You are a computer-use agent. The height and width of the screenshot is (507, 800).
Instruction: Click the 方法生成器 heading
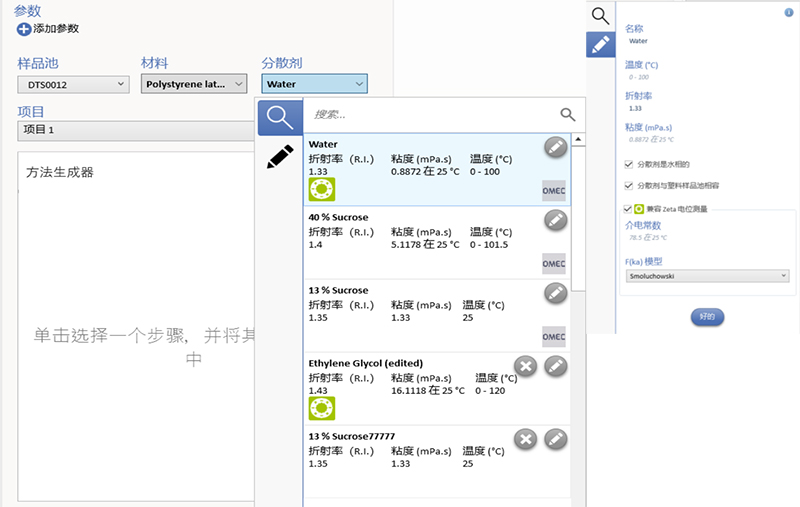tap(60, 172)
